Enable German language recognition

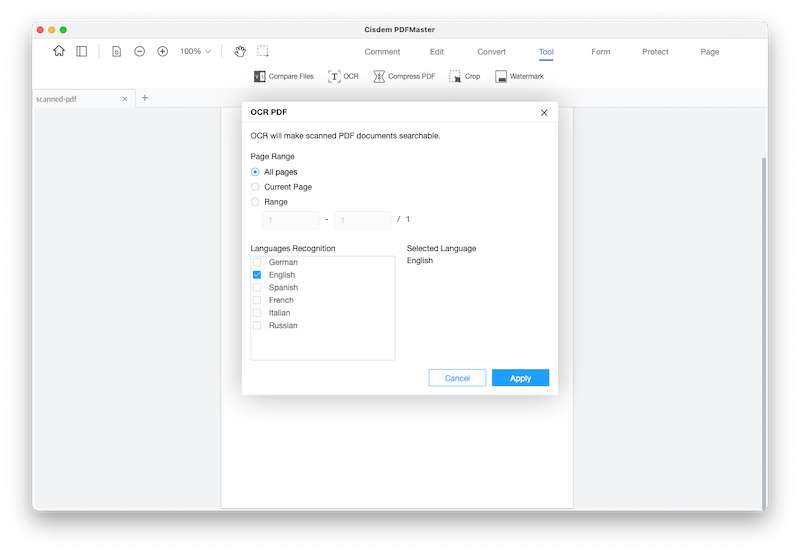[x=257, y=262]
